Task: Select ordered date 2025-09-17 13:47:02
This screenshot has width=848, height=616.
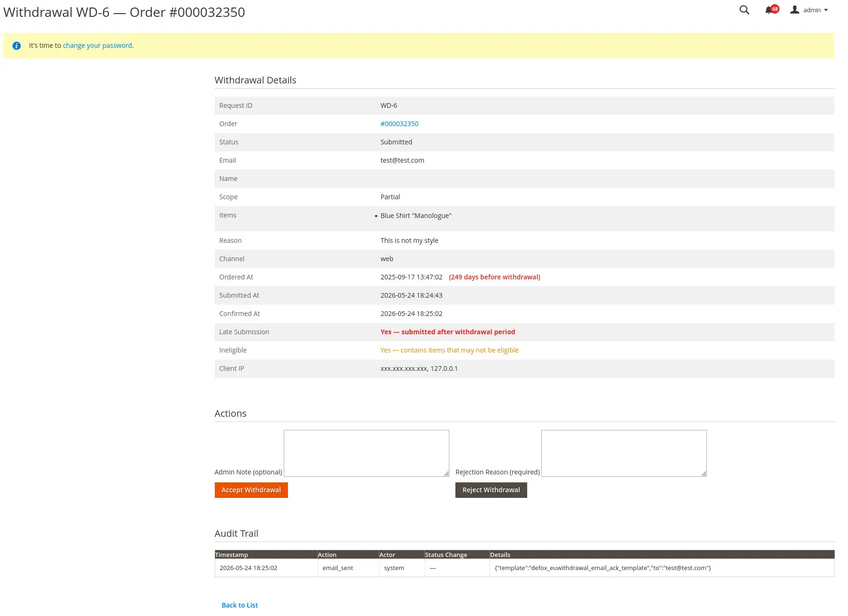Action: (411, 277)
